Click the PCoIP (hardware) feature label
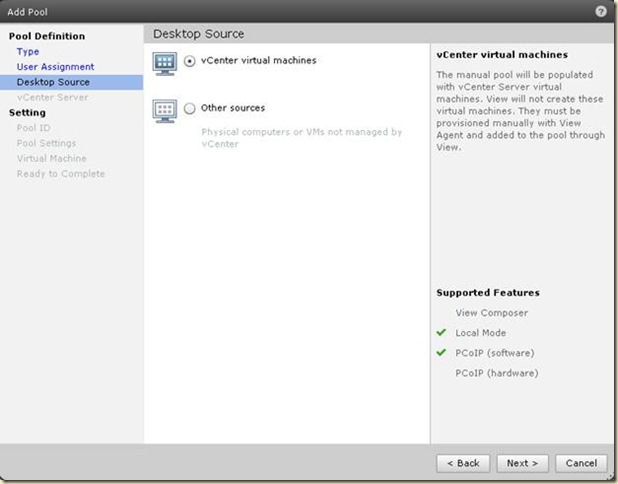 point(496,373)
